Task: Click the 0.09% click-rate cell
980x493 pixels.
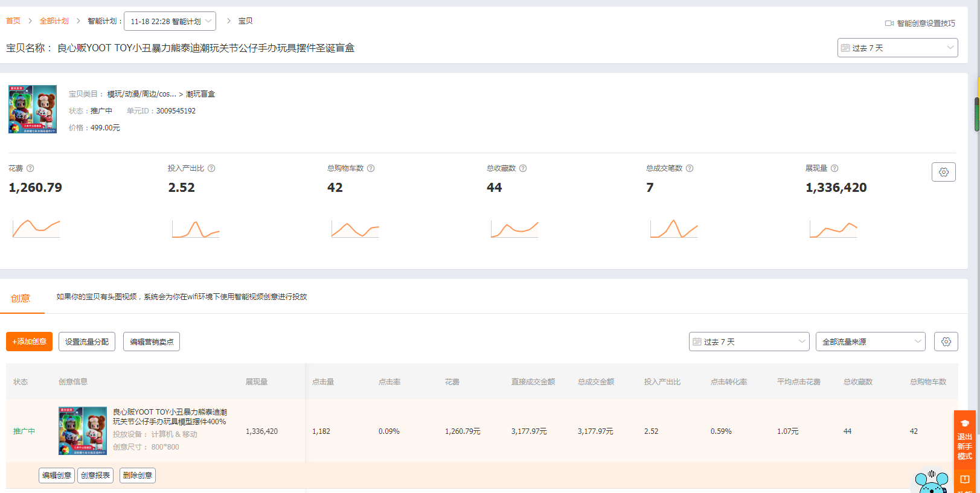Action: click(389, 431)
